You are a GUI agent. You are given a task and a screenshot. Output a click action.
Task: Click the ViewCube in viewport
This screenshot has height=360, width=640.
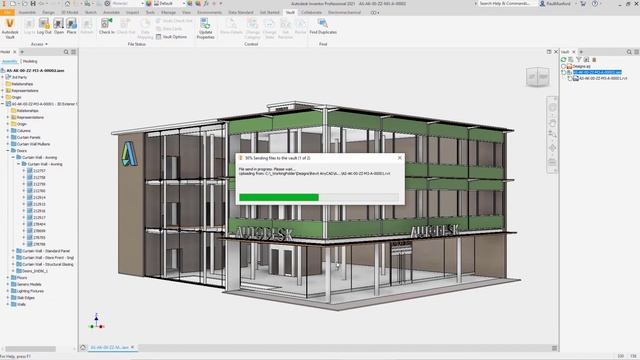538,77
